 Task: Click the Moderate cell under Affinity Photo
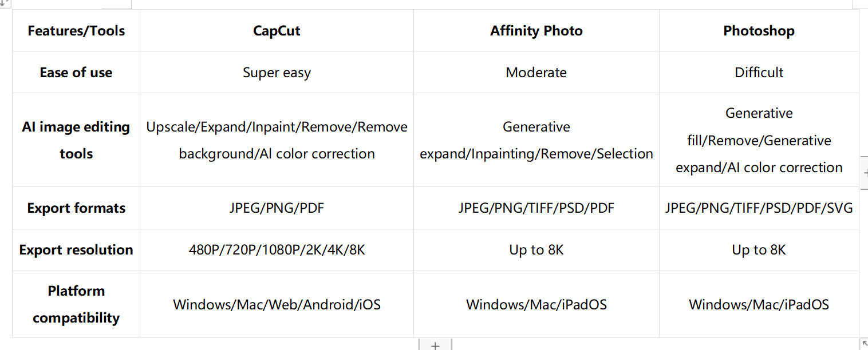pyautogui.click(x=536, y=73)
